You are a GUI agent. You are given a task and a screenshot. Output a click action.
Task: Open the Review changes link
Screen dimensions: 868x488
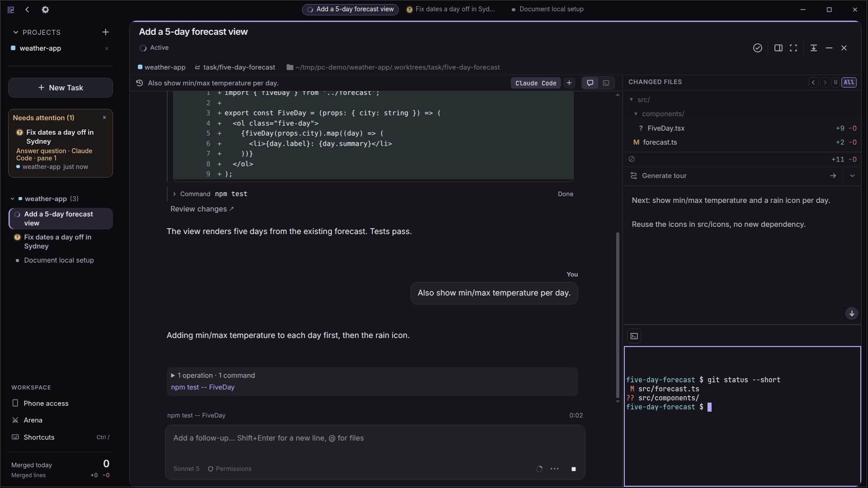pyautogui.click(x=202, y=209)
